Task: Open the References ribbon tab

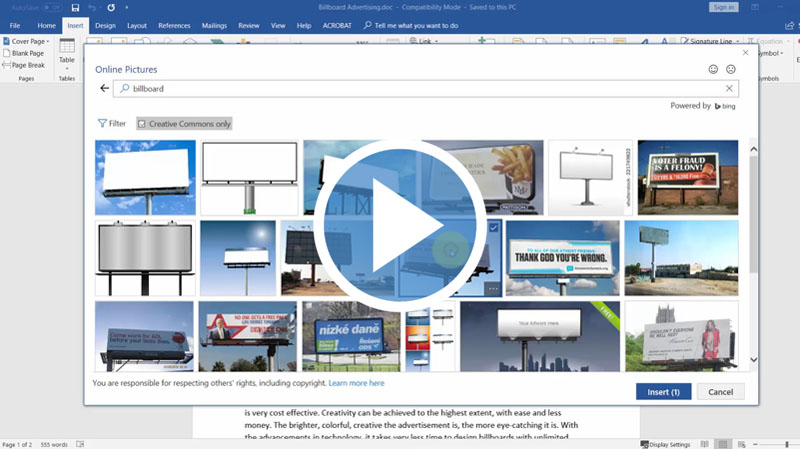Action: [172, 25]
